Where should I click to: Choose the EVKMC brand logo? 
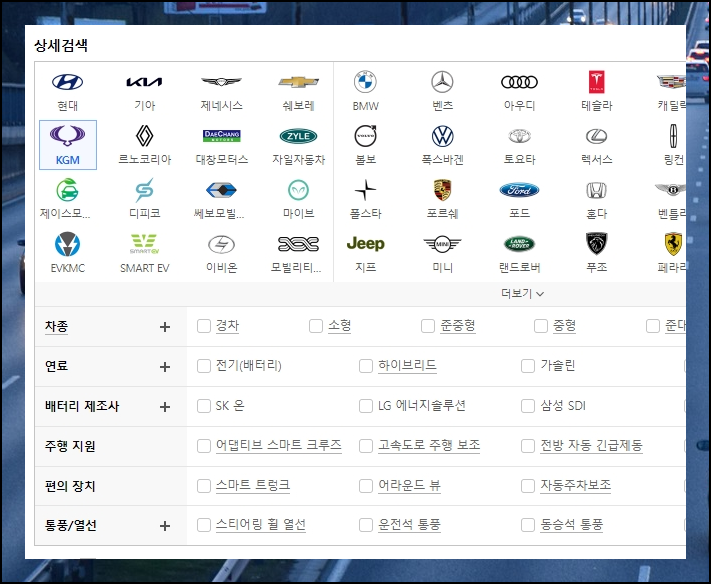(x=68, y=244)
